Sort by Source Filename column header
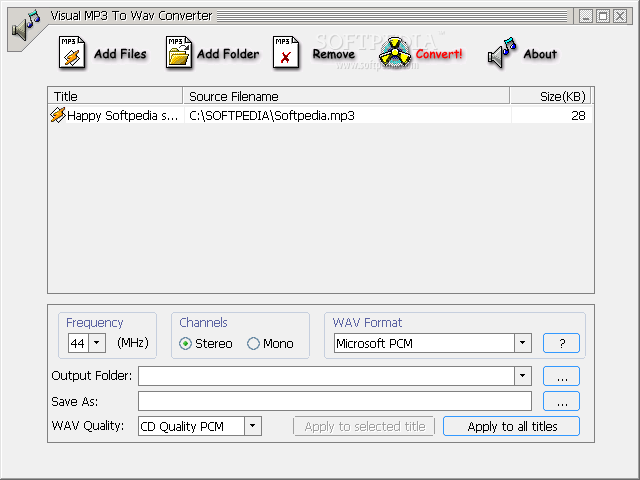The image size is (640, 480). coord(346,96)
